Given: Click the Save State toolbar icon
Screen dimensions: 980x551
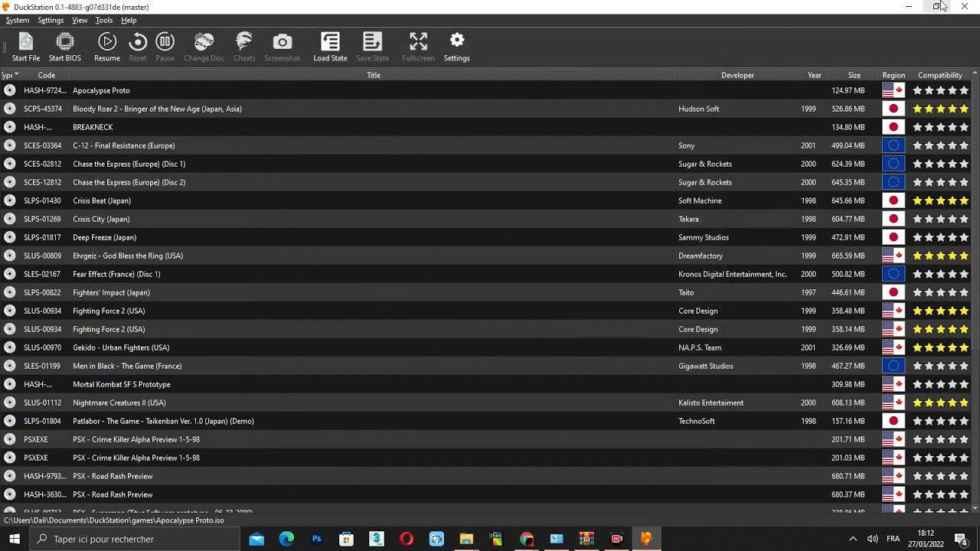Looking at the screenshot, I should pyautogui.click(x=372, y=47).
